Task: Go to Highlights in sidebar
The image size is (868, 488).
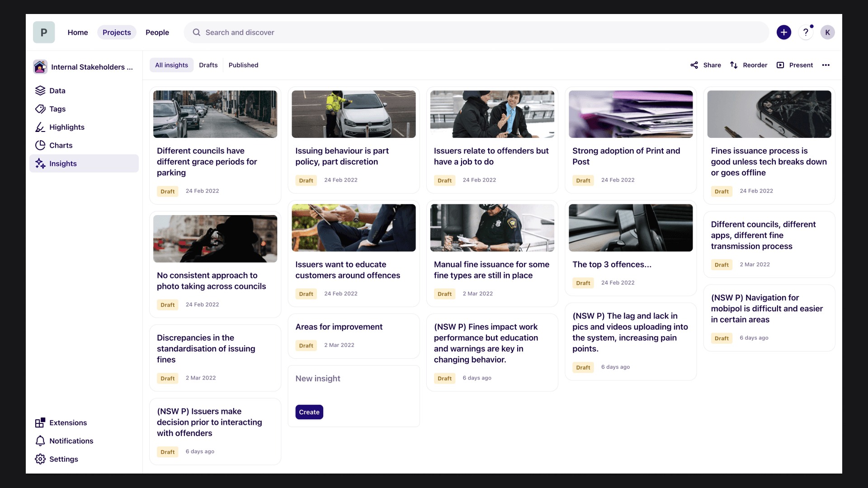Action: 66,127
